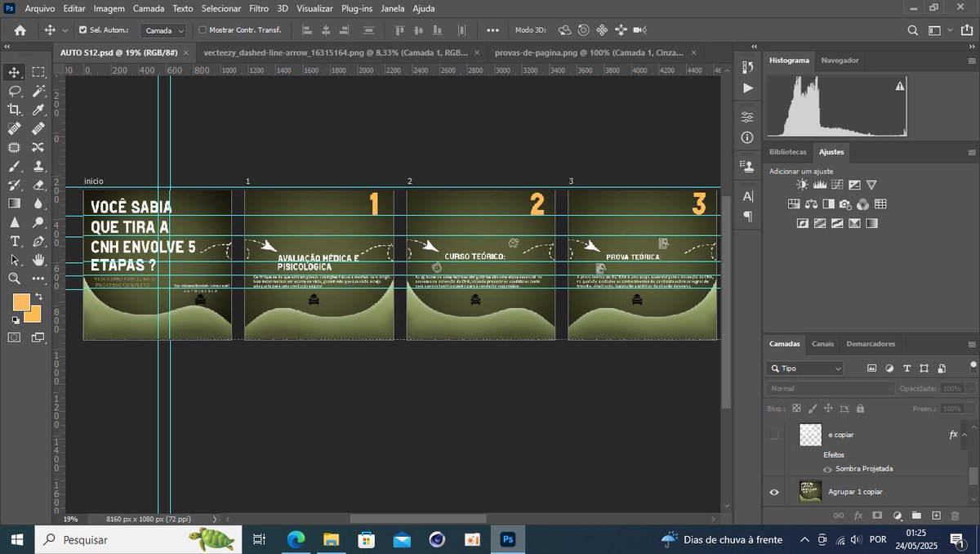Open Microsoft Edge from the taskbar
980x554 pixels.
(x=296, y=539)
